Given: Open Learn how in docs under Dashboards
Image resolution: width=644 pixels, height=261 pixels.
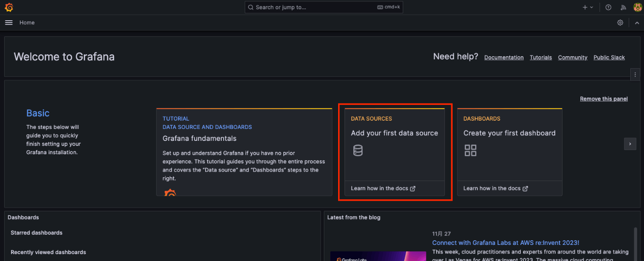Looking at the screenshot, I should pos(495,188).
